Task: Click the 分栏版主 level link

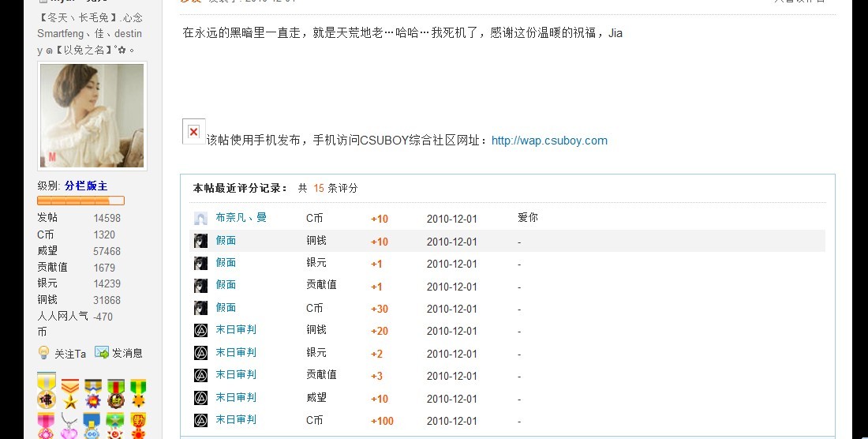Action: (86, 186)
